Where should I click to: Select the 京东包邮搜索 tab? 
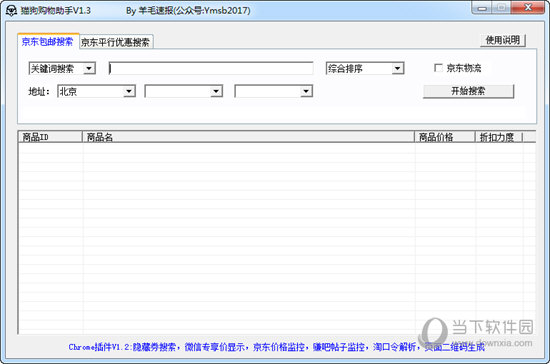pos(48,42)
